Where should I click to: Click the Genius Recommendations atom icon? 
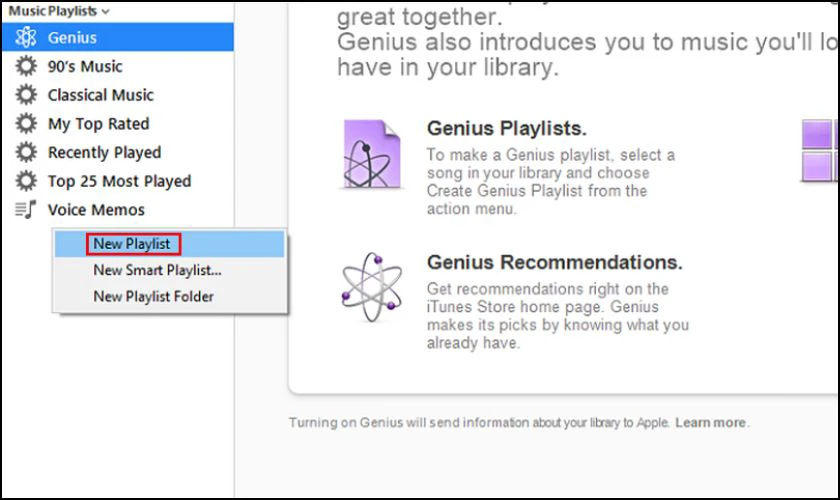click(x=371, y=287)
